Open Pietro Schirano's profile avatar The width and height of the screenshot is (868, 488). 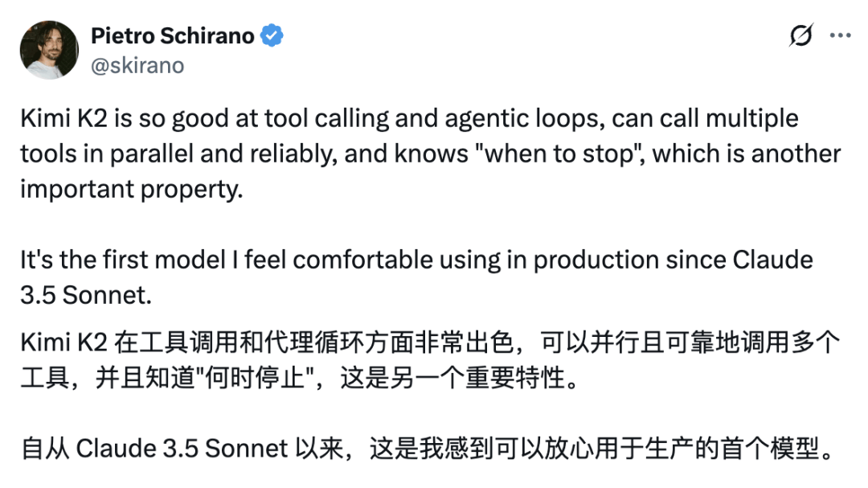49,50
